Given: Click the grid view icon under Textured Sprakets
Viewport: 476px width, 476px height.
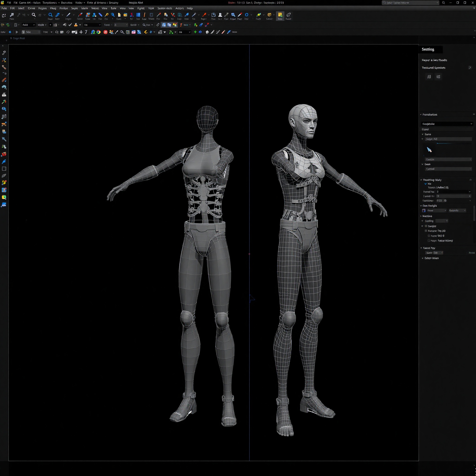Looking at the screenshot, I should point(429,77).
